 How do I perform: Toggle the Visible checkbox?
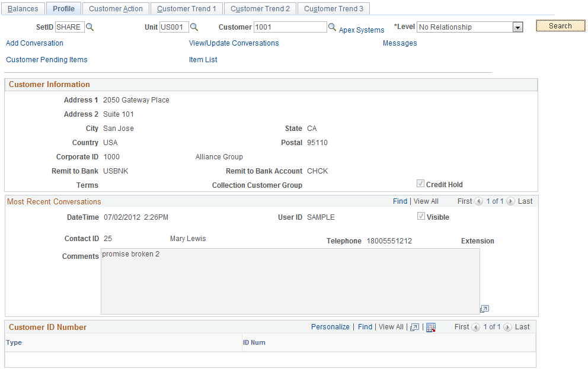coord(420,217)
